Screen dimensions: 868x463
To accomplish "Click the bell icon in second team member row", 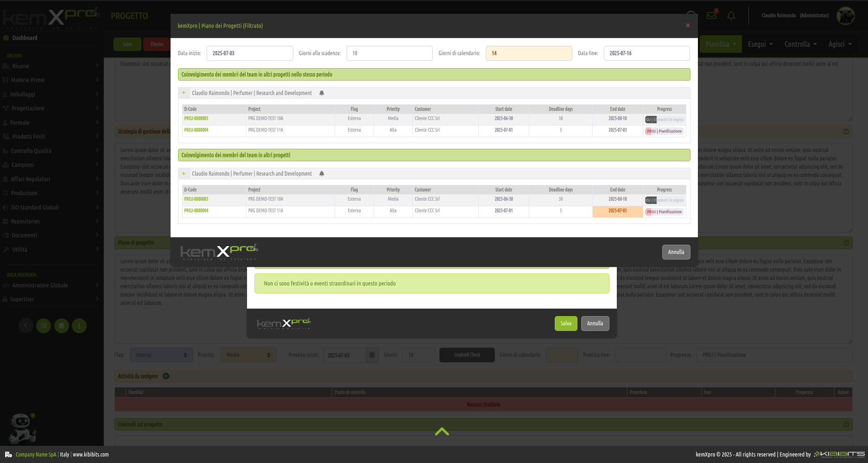I will point(322,174).
